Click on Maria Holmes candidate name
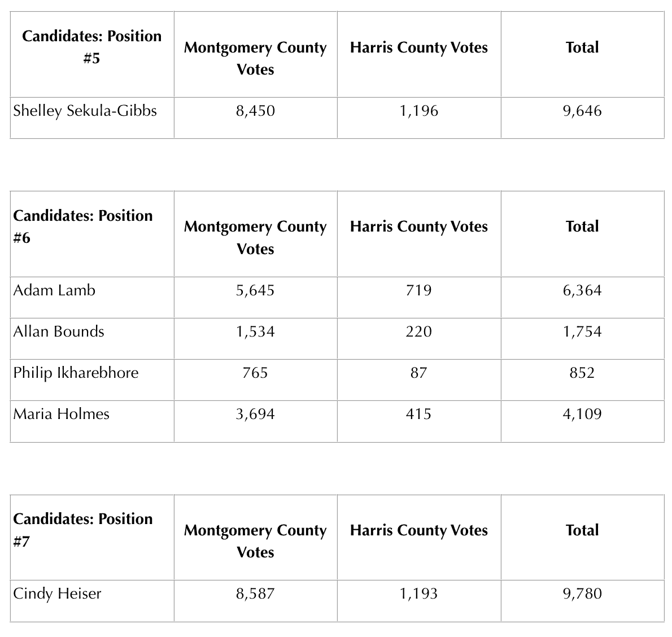The width and height of the screenshot is (672, 637). pyautogui.click(x=61, y=414)
